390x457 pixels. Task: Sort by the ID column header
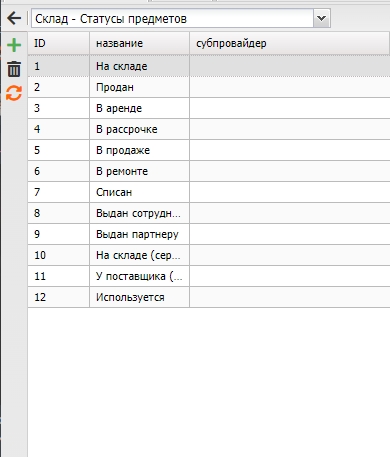click(x=59, y=43)
